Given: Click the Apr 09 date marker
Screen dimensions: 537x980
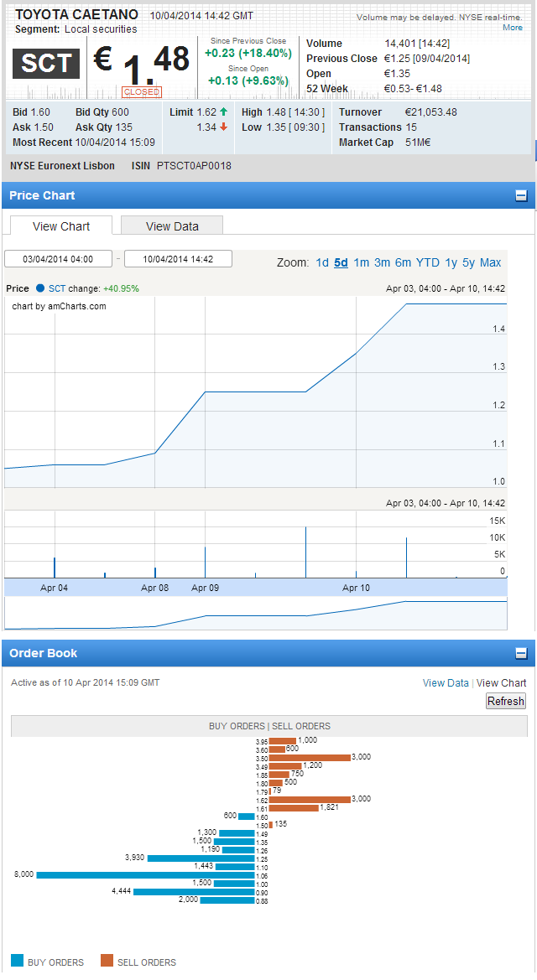Looking at the screenshot, I should (x=206, y=588).
